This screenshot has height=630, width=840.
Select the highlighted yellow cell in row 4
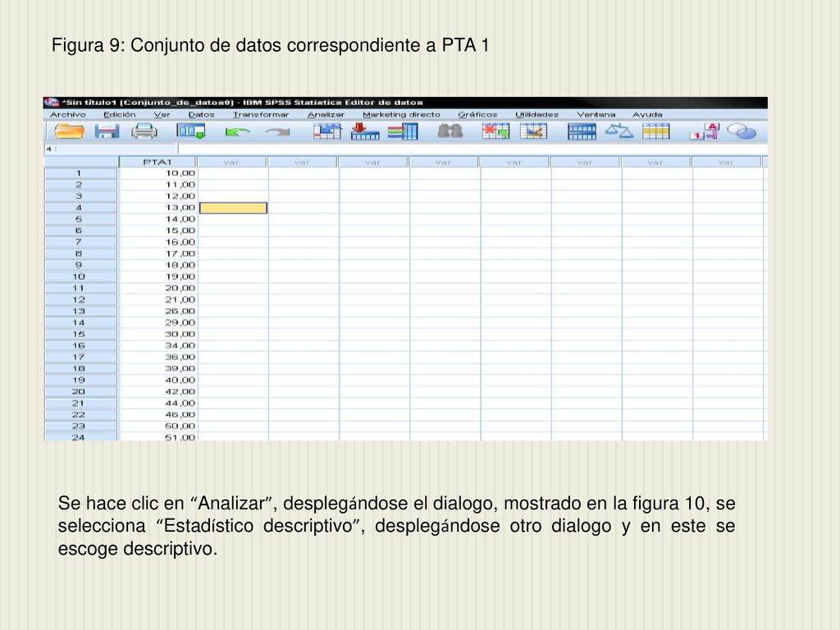(x=233, y=208)
